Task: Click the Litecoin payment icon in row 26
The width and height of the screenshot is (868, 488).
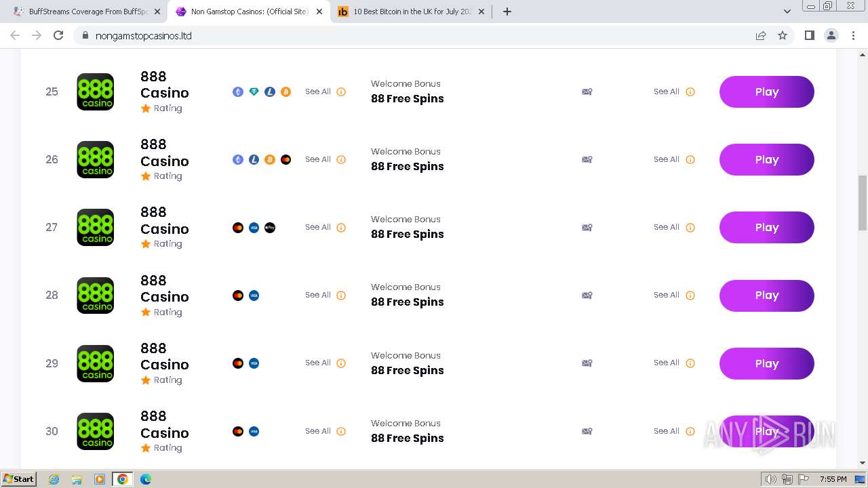Action: click(254, 159)
